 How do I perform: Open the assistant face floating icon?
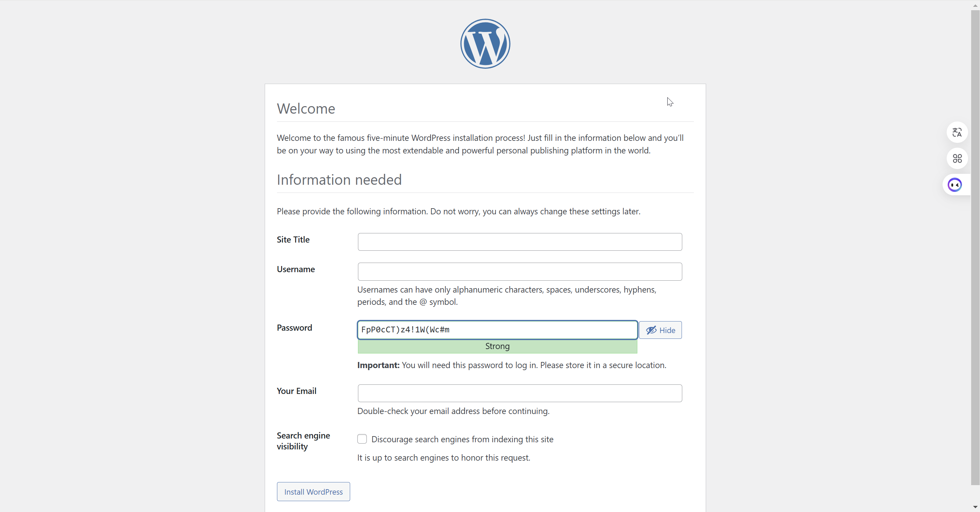click(x=955, y=185)
